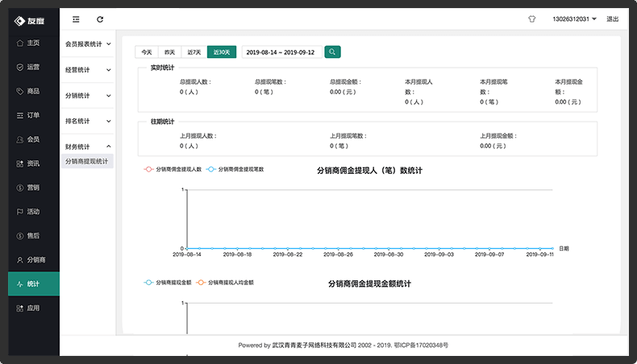Image resolution: width=637 pixels, height=364 pixels.
Task: Open 资讯 grid icon in sidebar
Action: (20, 163)
